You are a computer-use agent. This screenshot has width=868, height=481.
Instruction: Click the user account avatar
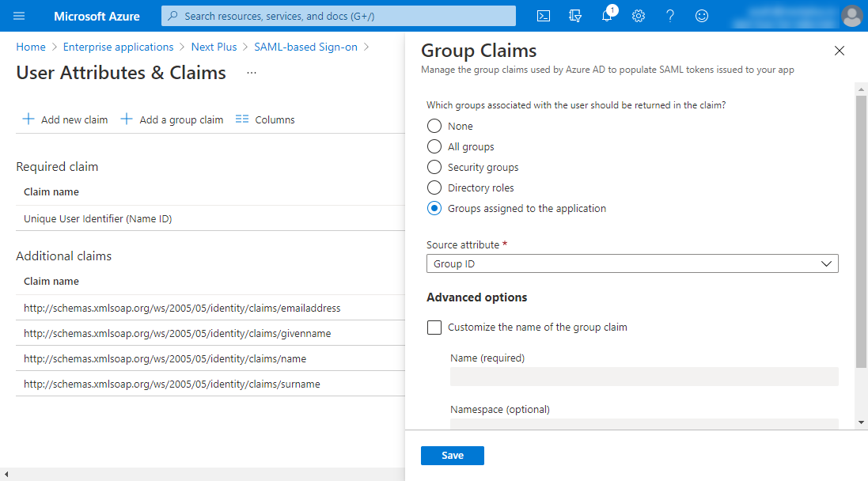852,16
